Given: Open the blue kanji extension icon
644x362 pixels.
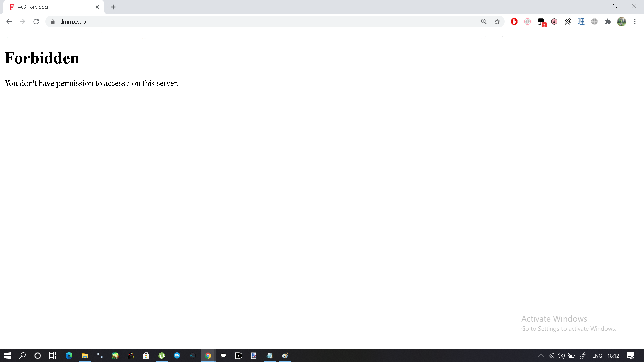Looking at the screenshot, I should (581, 22).
